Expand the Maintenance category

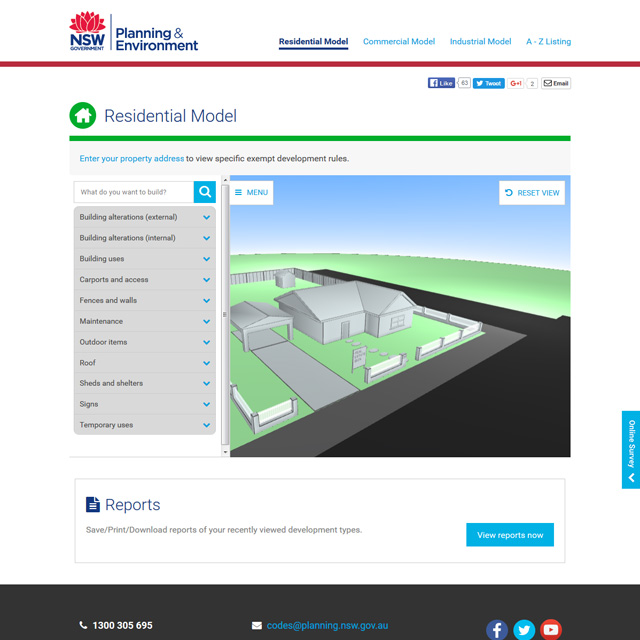point(145,321)
